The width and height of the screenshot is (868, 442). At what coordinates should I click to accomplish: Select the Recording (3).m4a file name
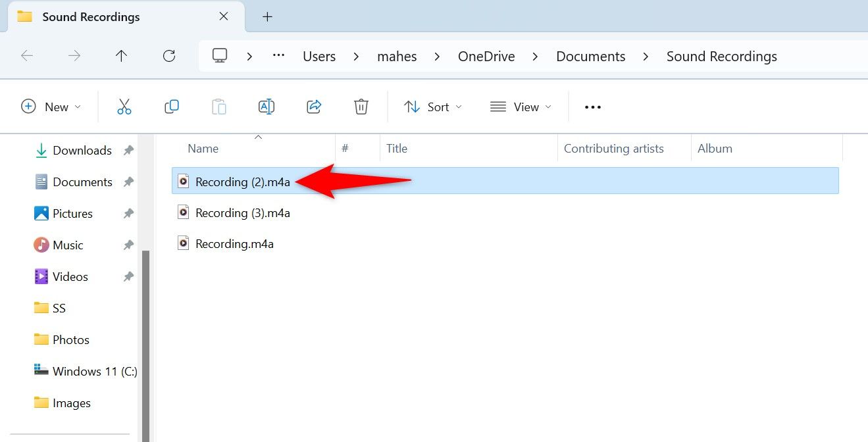pyautogui.click(x=243, y=212)
